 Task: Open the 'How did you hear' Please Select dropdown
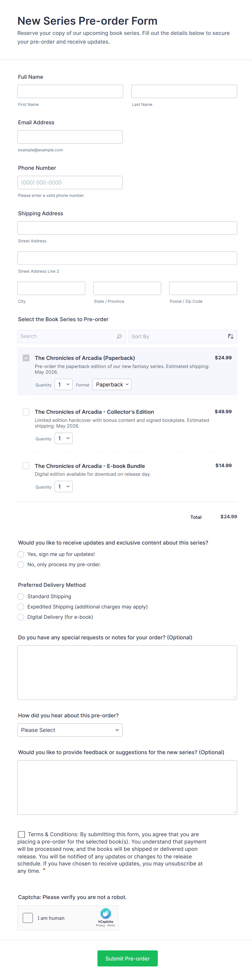[x=70, y=730]
